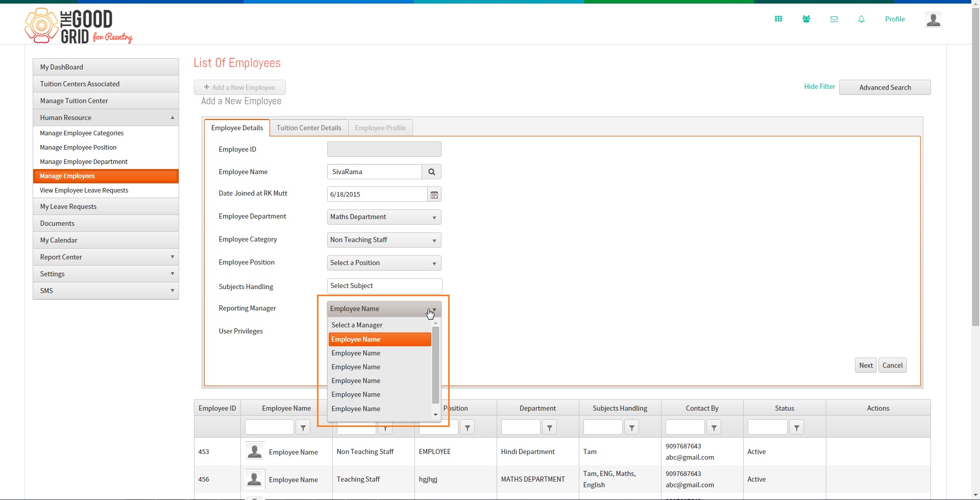Viewport: 980px width, 500px height.
Task: Choose Select a Manager option in list
Action: pyautogui.click(x=380, y=325)
